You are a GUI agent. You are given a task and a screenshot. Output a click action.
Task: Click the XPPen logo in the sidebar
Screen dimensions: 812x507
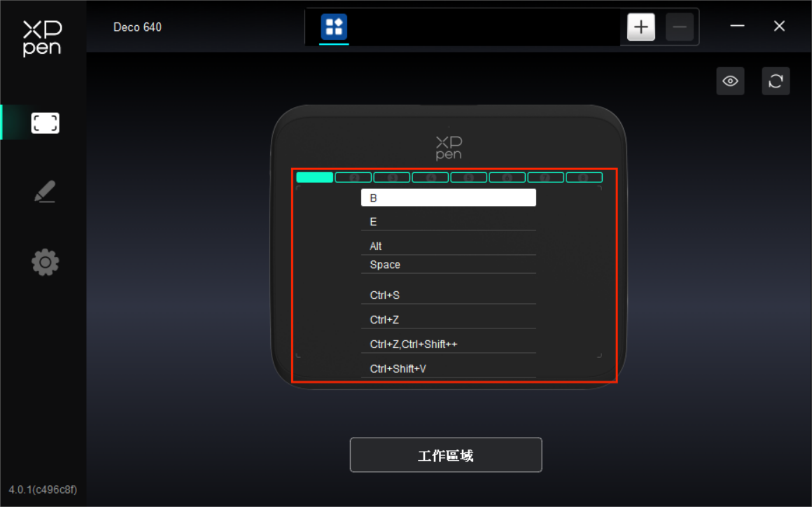pos(43,38)
